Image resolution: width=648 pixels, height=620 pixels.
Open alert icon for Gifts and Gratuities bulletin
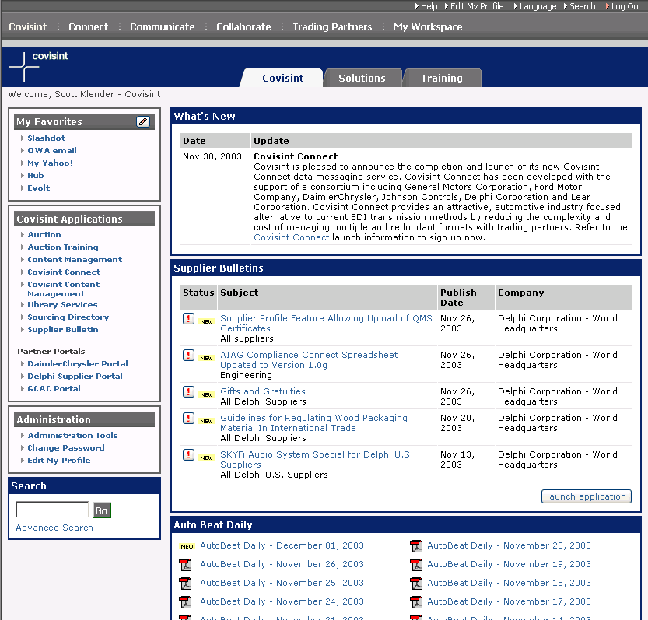(188, 392)
